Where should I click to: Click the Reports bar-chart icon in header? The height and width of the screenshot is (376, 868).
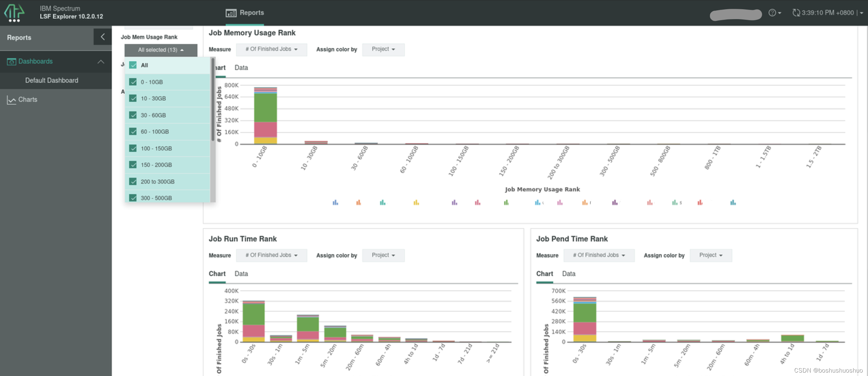pyautogui.click(x=231, y=13)
